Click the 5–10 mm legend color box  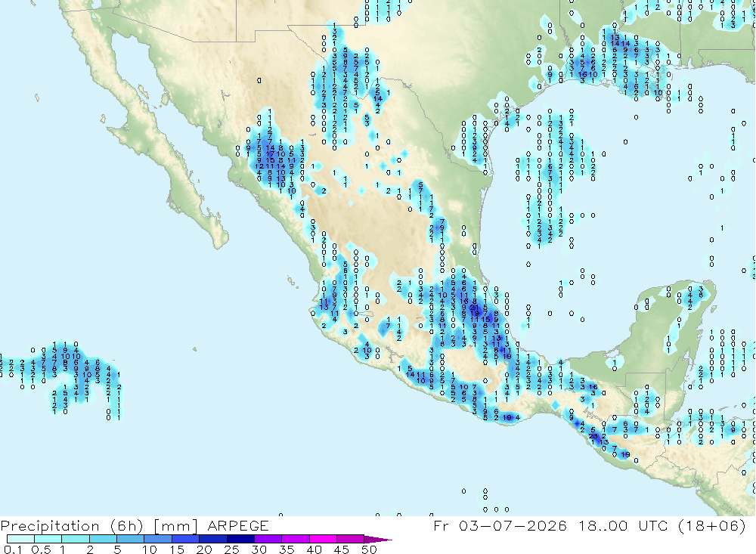coord(130,539)
